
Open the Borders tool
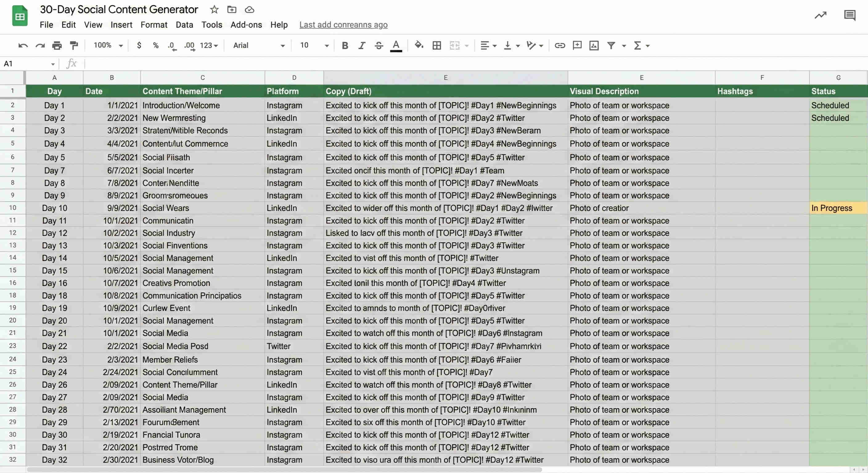click(437, 46)
